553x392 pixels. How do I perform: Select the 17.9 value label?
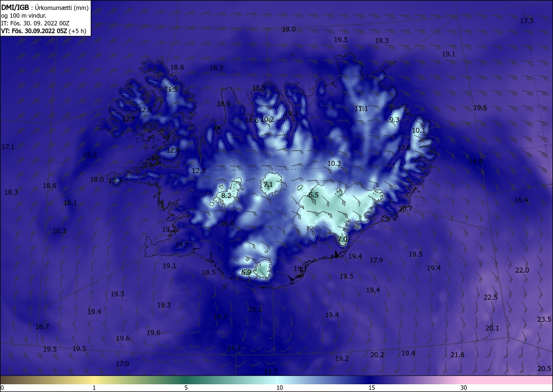(x=376, y=260)
